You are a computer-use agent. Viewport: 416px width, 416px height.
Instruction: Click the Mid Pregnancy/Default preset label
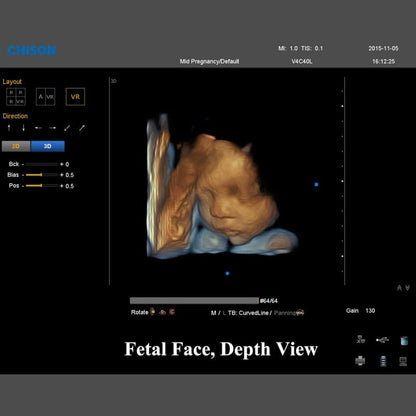(209, 61)
